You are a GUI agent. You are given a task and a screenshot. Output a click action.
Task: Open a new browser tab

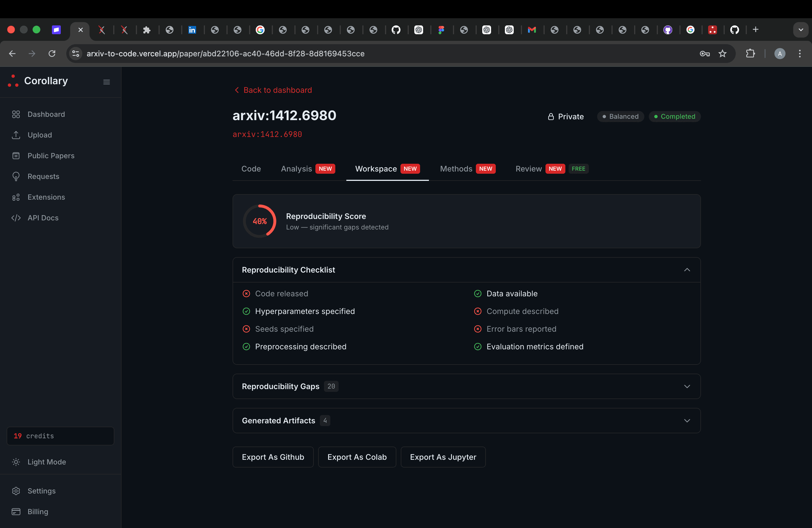755,30
